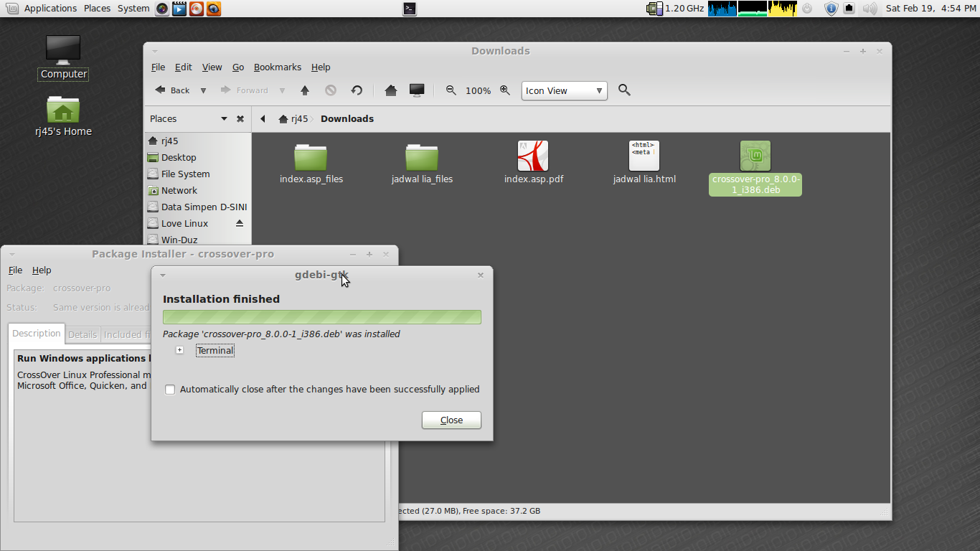This screenshot has width=980, height=551.
Task: Open the Back history dropdown arrow
Action: tap(203, 90)
